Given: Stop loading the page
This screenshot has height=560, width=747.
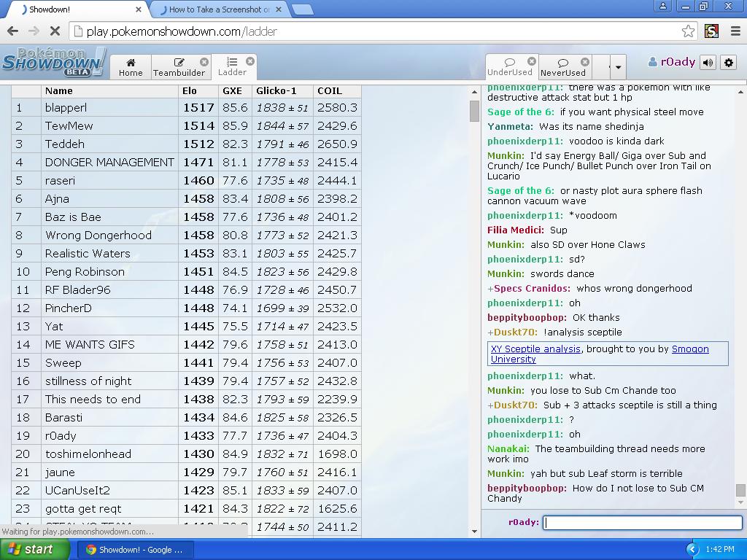Looking at the screenshot, I should click(55, 31).
